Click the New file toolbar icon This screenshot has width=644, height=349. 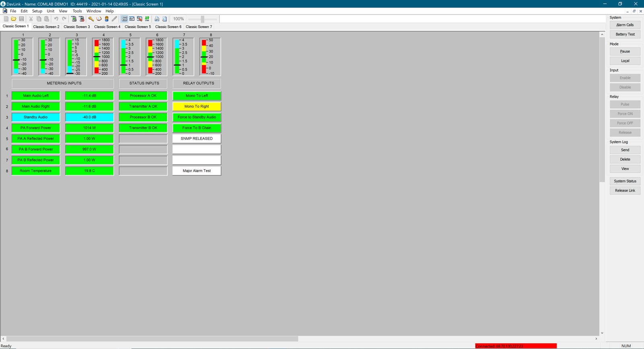(6, 19)
